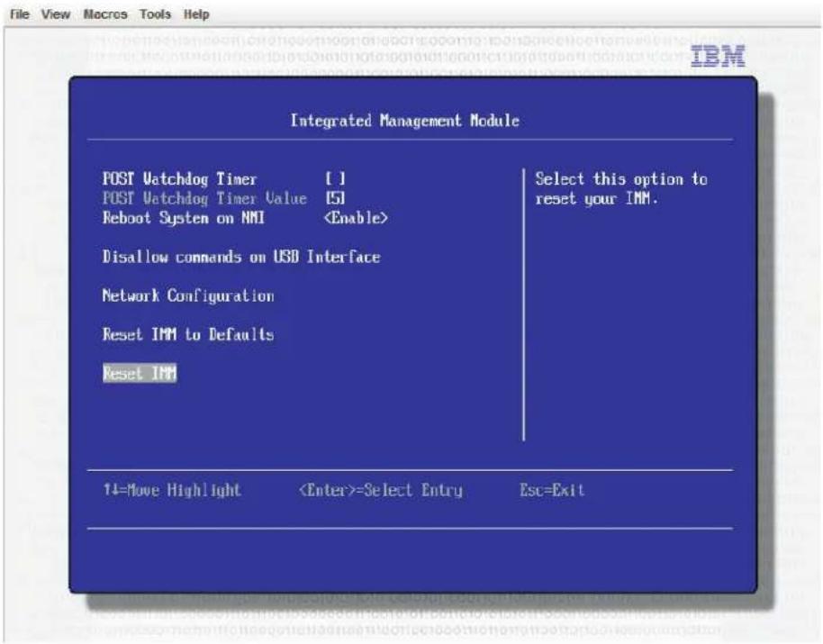Image resolution: width=823 pixels, height=644 pixels.
Task: Select the POST Watchdog Timer option
Action: tap(179, 179)
